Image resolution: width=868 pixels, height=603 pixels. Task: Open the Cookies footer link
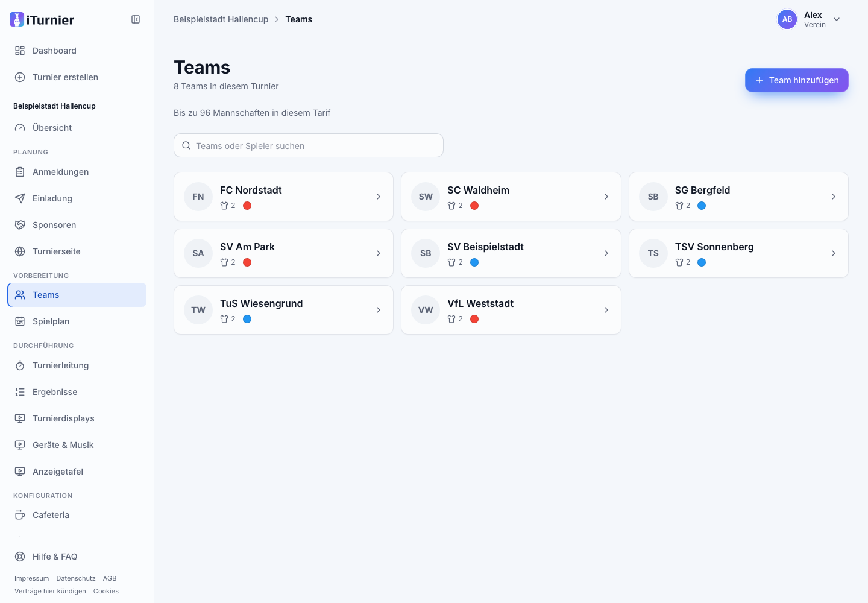(106, 591)
